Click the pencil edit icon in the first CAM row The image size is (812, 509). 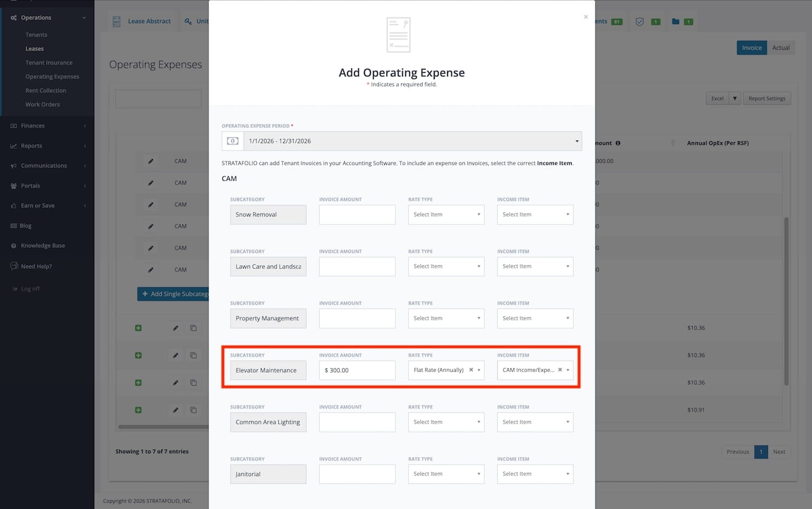coord(150,161)
